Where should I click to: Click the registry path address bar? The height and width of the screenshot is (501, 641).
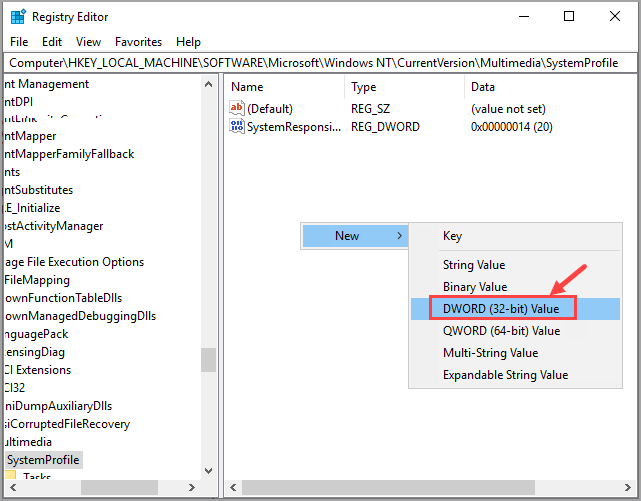320,63
